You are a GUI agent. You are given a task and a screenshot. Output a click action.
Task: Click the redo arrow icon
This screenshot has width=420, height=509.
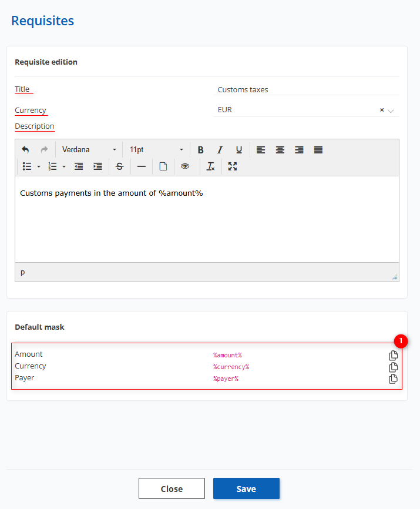pos(44,150)
